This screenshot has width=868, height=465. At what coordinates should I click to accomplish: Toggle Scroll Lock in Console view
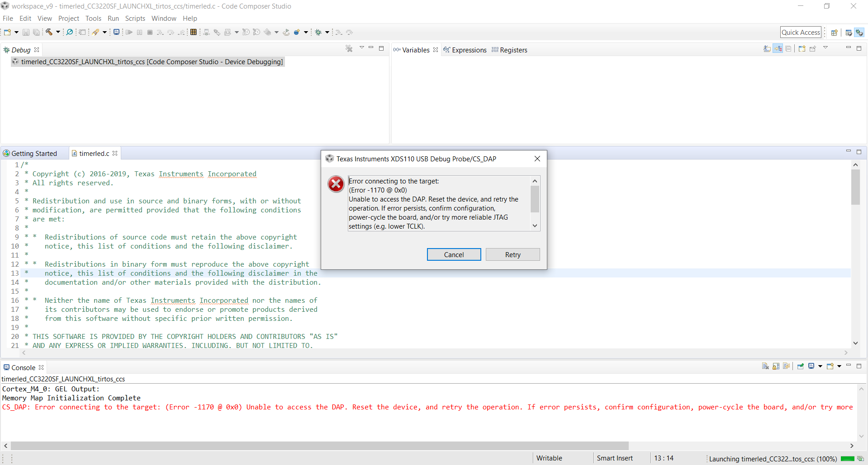776,366
